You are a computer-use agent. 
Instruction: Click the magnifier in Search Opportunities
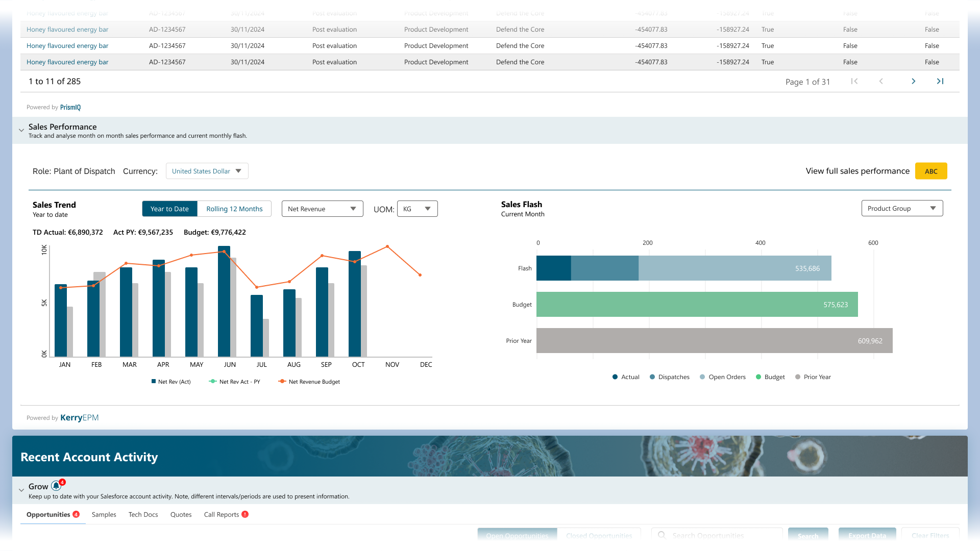tap(661, 535)
